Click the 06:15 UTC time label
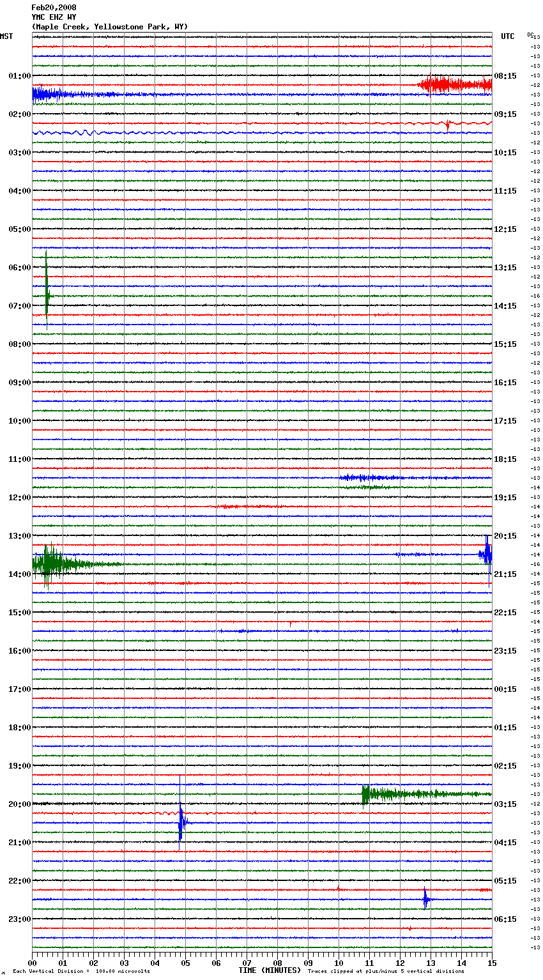Screen dimensions: 543x980 pos(505,919)
